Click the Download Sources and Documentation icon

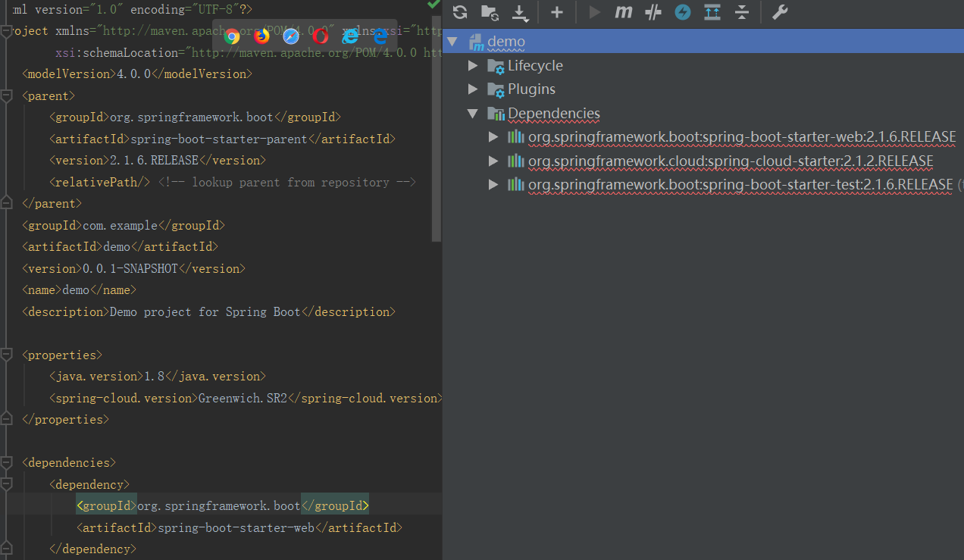click(520, 12)
